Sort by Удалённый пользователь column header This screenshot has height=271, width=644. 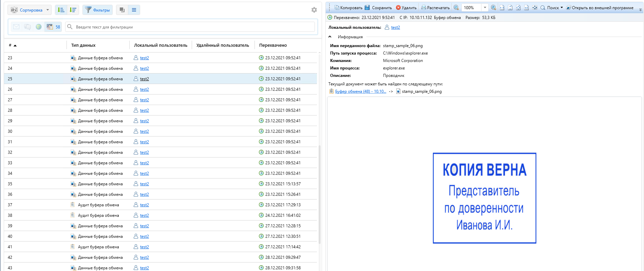point(223,45)
